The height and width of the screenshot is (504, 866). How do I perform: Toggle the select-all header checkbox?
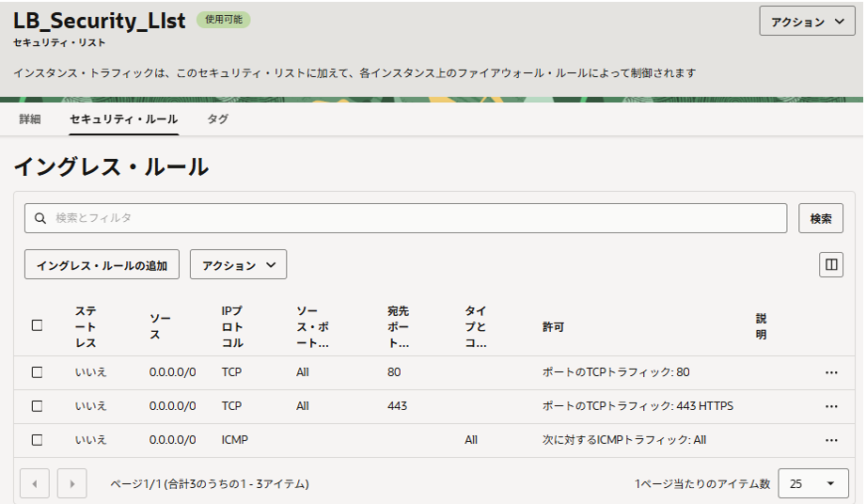tap(38, 325)
